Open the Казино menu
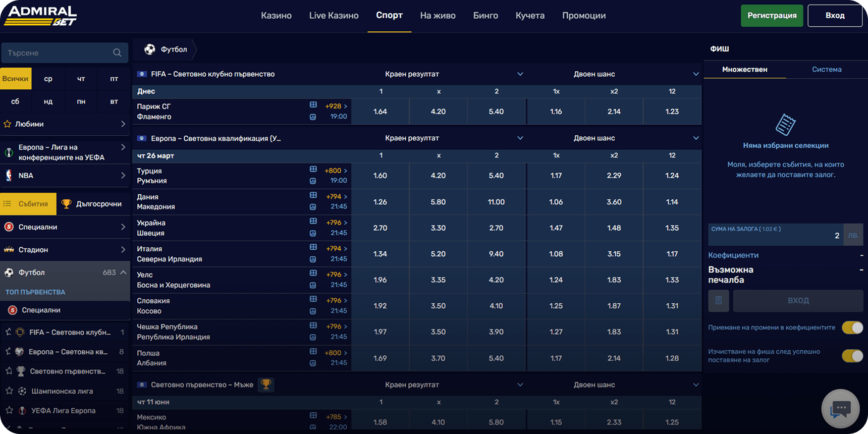The image size is (868, 434). 276,16
